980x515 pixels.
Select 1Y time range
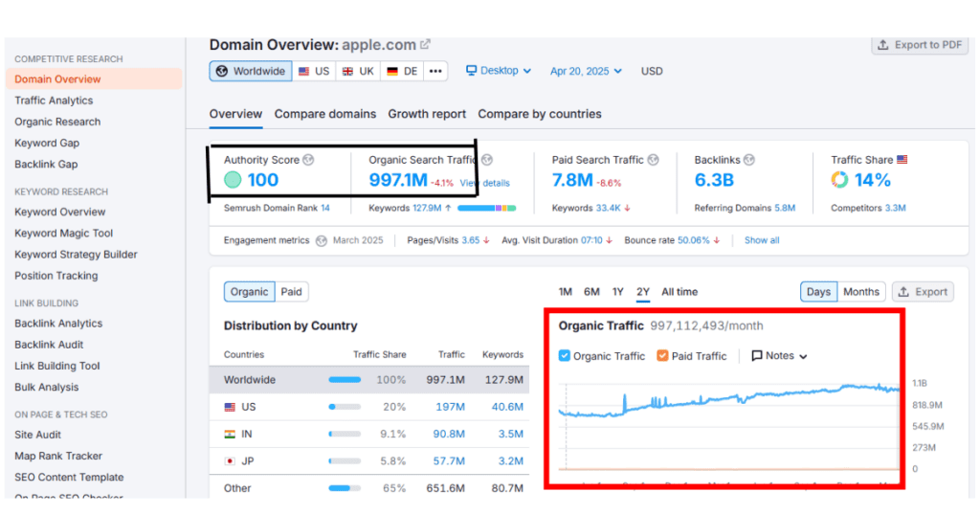point(618,292)
